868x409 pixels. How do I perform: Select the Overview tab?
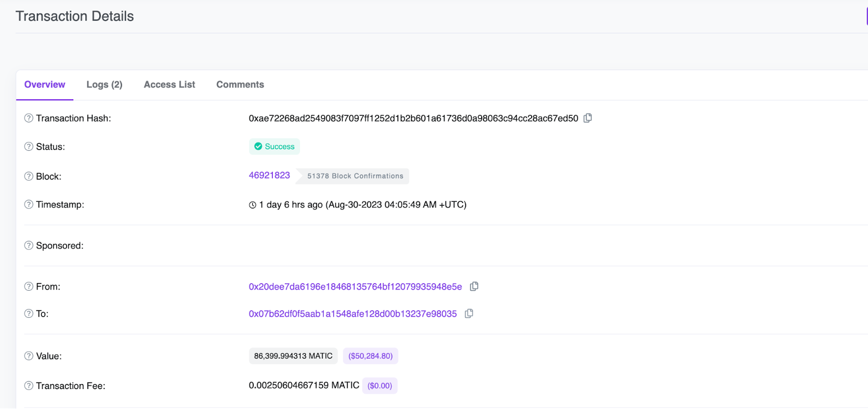44,85
